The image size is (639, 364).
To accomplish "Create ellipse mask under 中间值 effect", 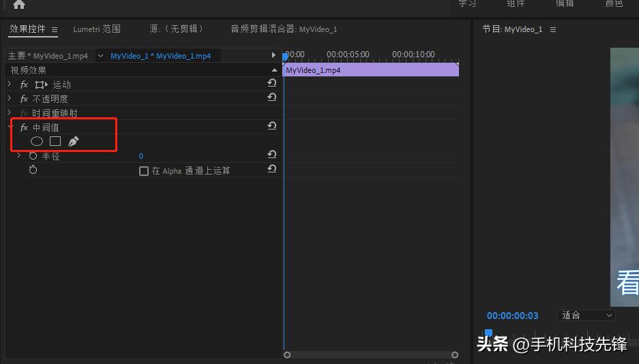I will [37, 141].
